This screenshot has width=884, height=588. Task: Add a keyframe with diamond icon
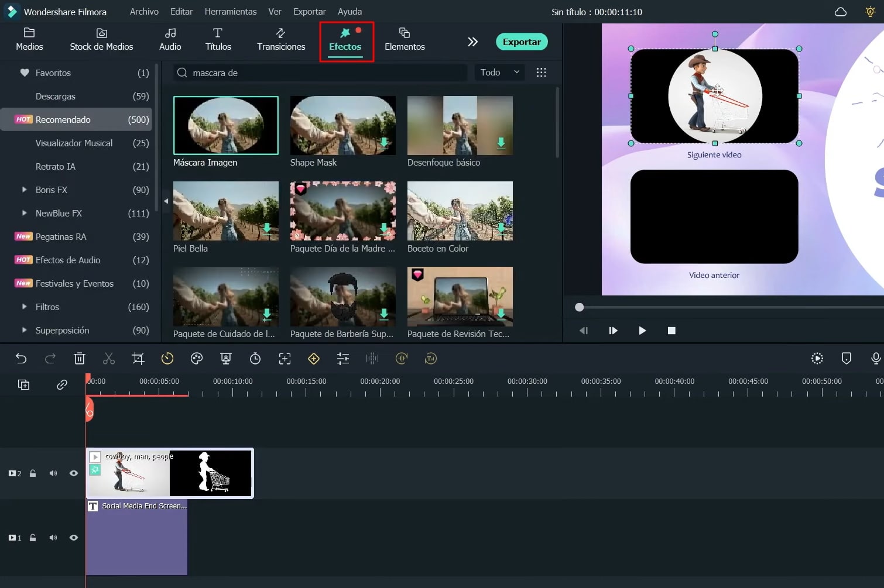point(314,359)
